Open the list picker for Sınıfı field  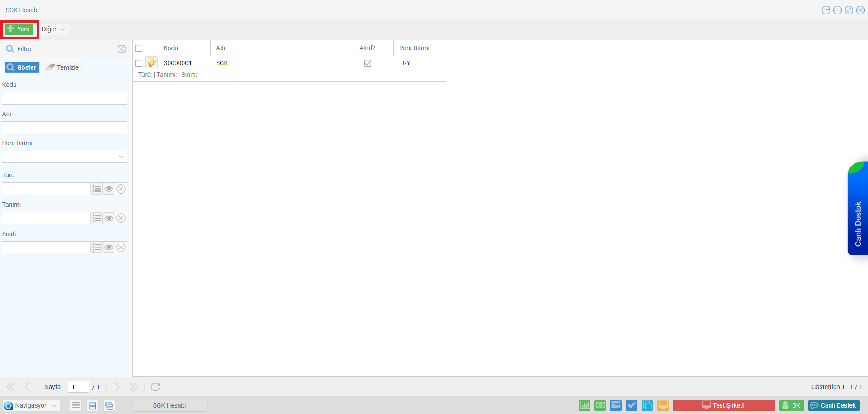pyautogui.click(x=97, y=247)
